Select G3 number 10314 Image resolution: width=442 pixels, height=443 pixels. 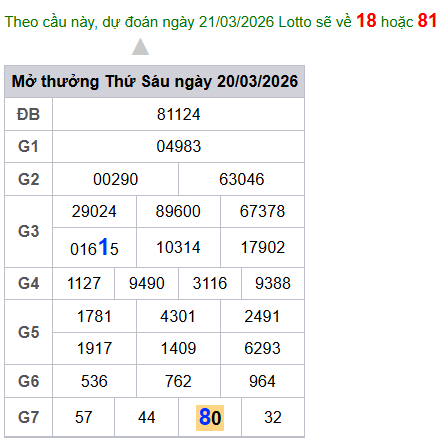tap(178, 247)
